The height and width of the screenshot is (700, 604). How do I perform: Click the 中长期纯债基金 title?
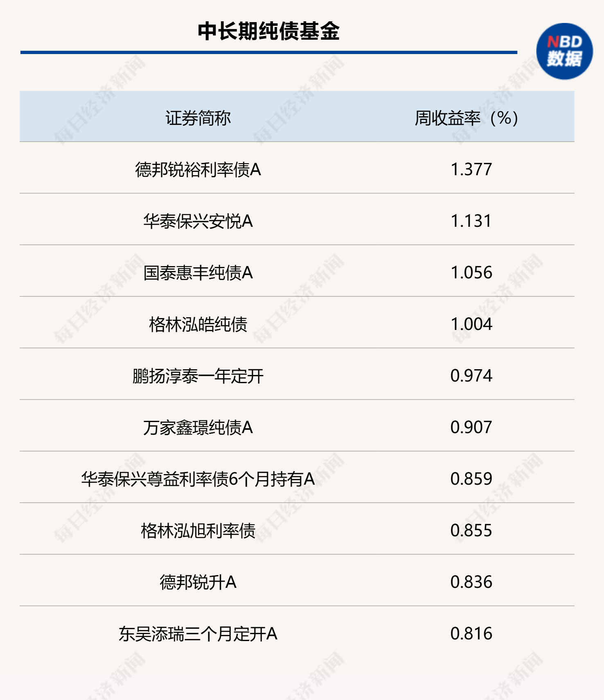[268, 31]
